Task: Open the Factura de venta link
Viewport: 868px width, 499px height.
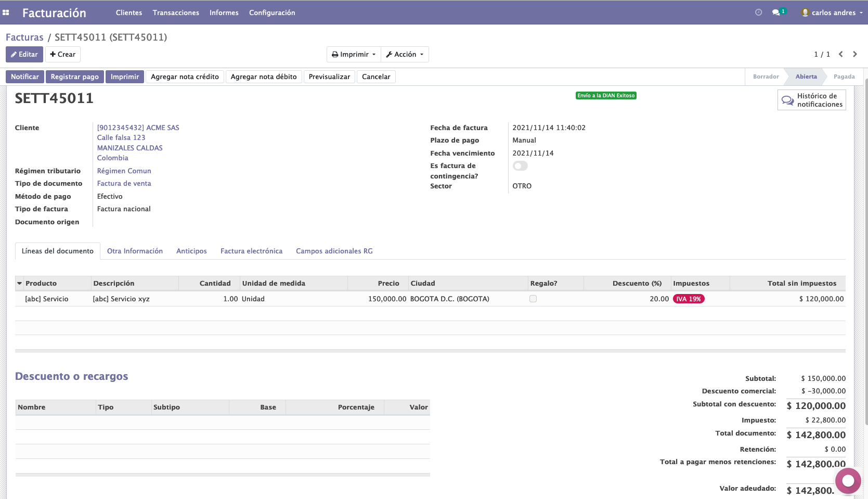Action: pyautogui.click(x=124, y=183)
